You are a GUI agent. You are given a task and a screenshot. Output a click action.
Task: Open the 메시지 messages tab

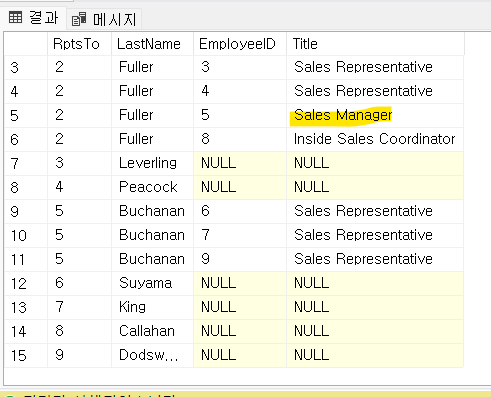click(105, 19)
